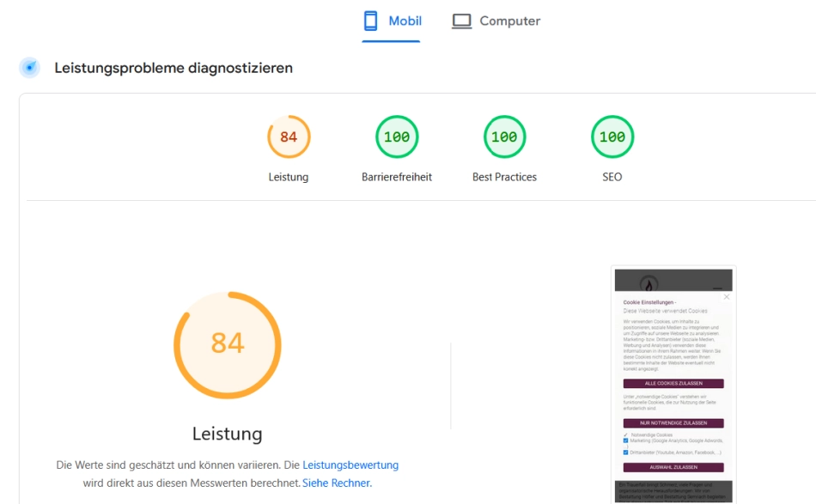The width and height of the screenshot is (816, 504).
Task: Follow the Siehe Rechner link
Action: coord(337,483)
